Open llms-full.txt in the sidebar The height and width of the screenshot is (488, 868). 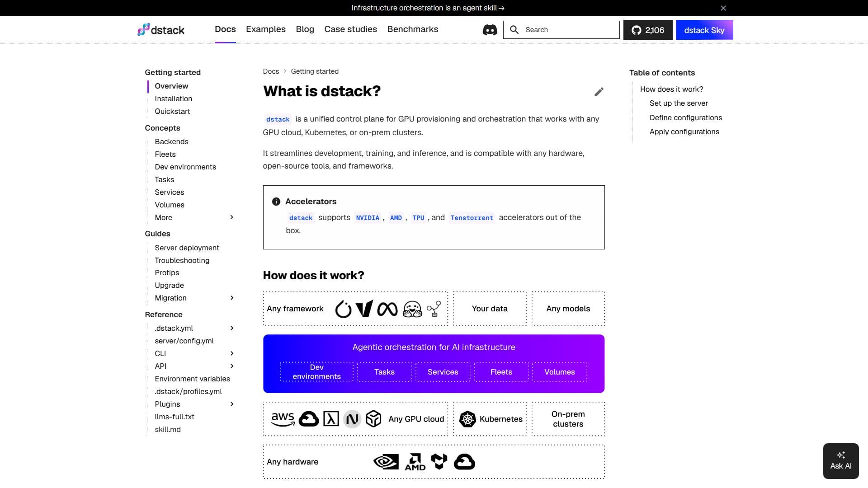175,417
